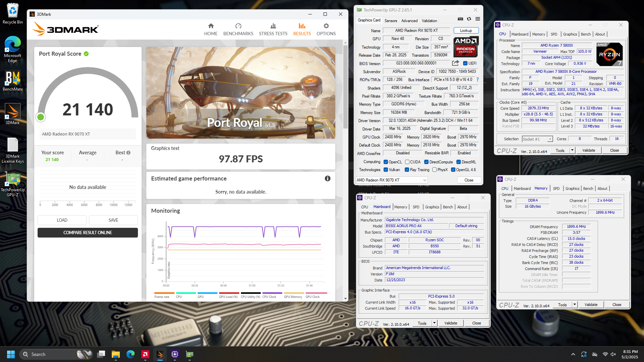Open Graphics tab in CPU-Z Memory window
This screenshot has width=644, height=362.
click(x=572, y=189)
